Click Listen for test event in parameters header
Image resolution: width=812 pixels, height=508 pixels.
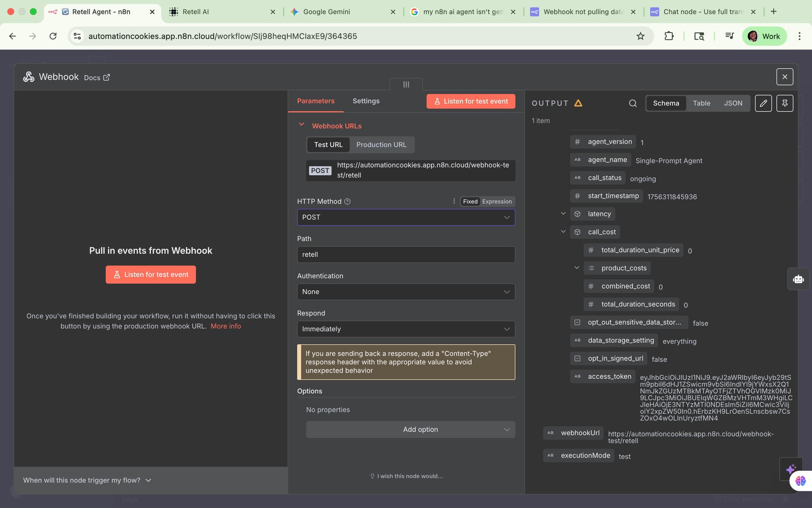point(471,101)
